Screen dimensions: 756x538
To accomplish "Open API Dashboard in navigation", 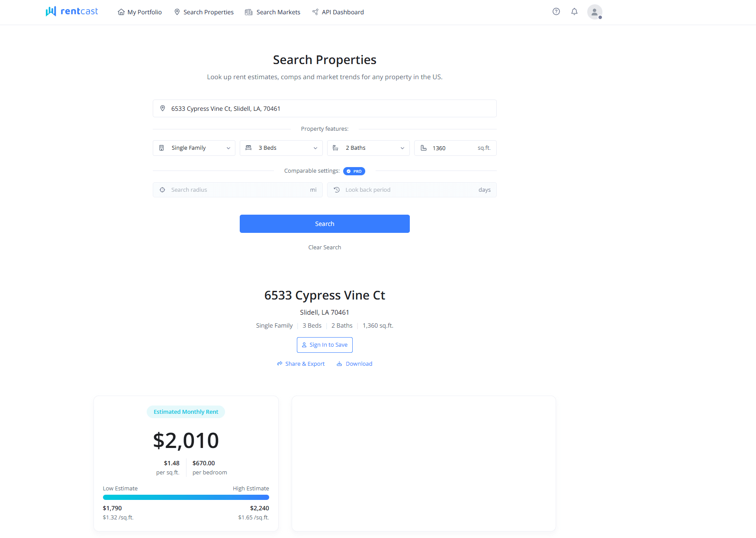I will point(338,12).
